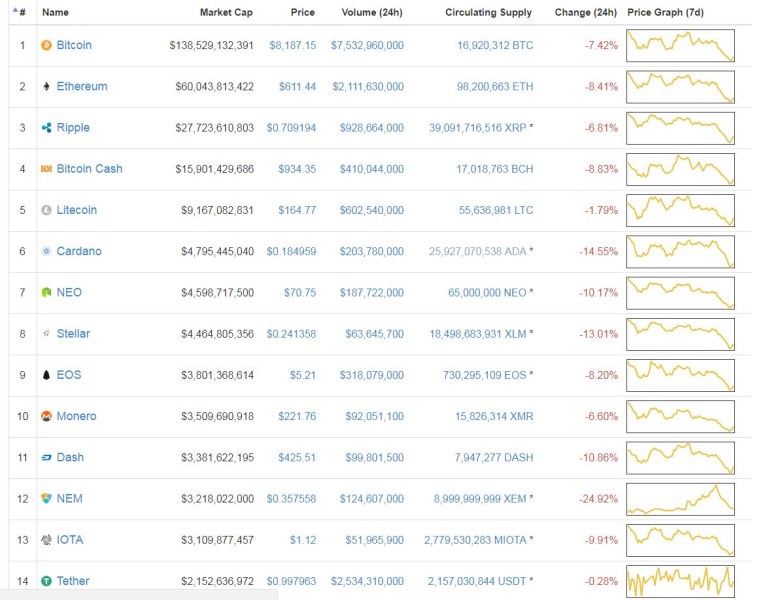Image resolution: width=769 pixels, height=600 pixels.
Task: Click the green Tether logo icon
Action: pyautogui.click(x=46, y=581)
